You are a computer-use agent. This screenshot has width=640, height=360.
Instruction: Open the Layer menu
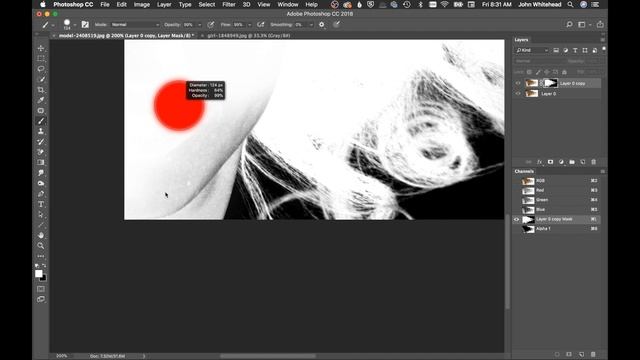[164, 4]
